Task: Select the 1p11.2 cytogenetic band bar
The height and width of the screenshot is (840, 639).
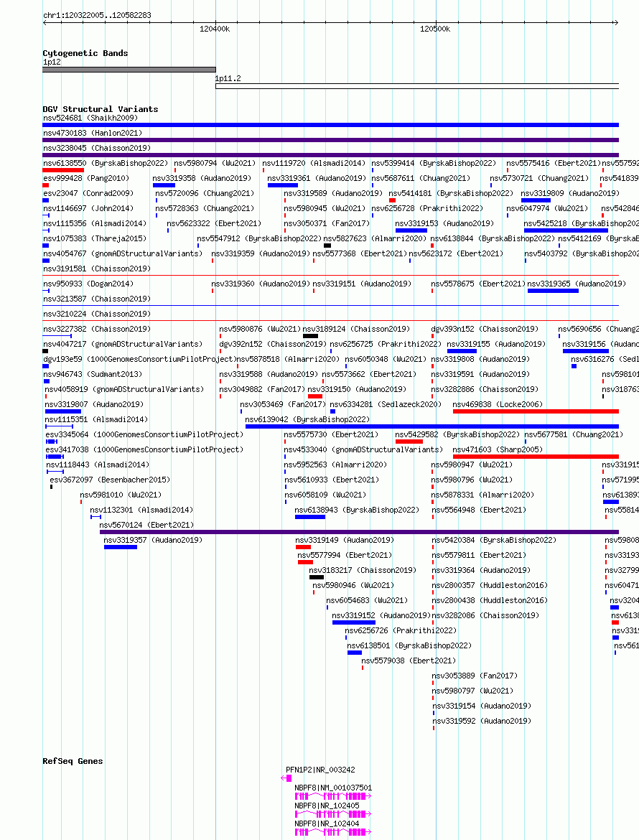Action: click(x=417, y=85)
